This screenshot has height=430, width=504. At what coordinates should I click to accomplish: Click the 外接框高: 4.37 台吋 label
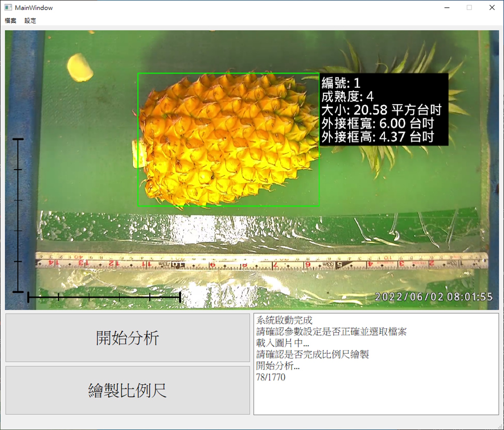(378, 137)
